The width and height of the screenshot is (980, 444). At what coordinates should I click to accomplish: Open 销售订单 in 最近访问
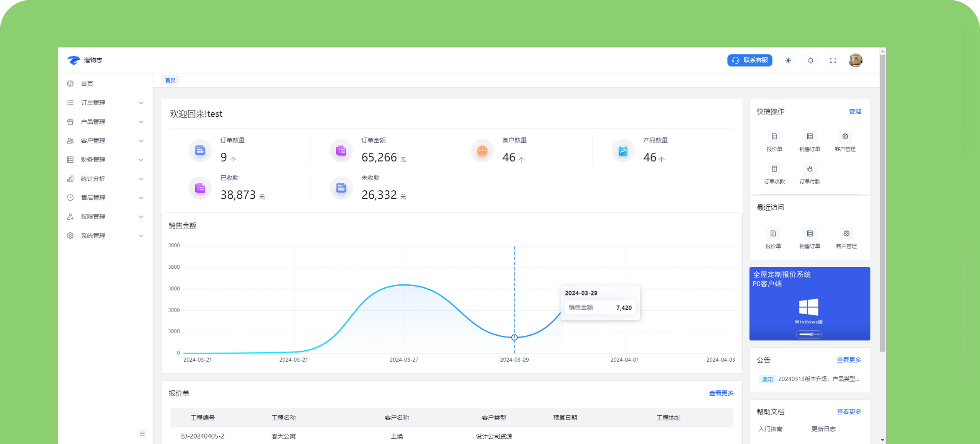(x=810, y=238)
